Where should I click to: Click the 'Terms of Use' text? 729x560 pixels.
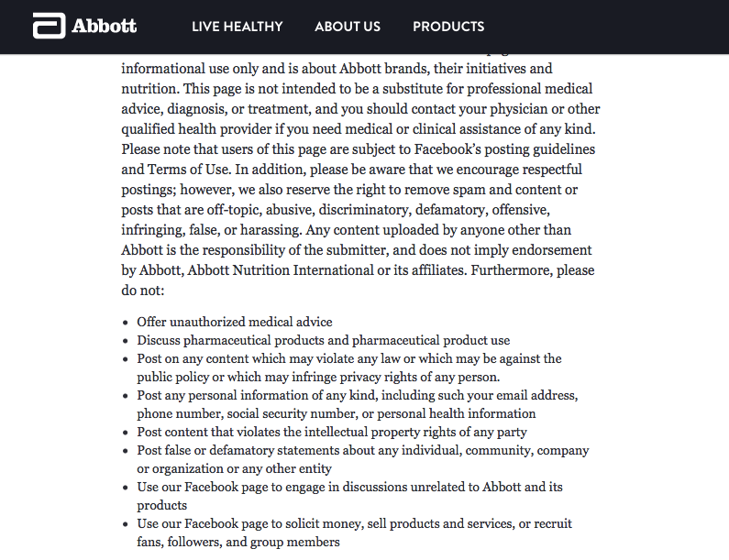[x=189, y=170]
